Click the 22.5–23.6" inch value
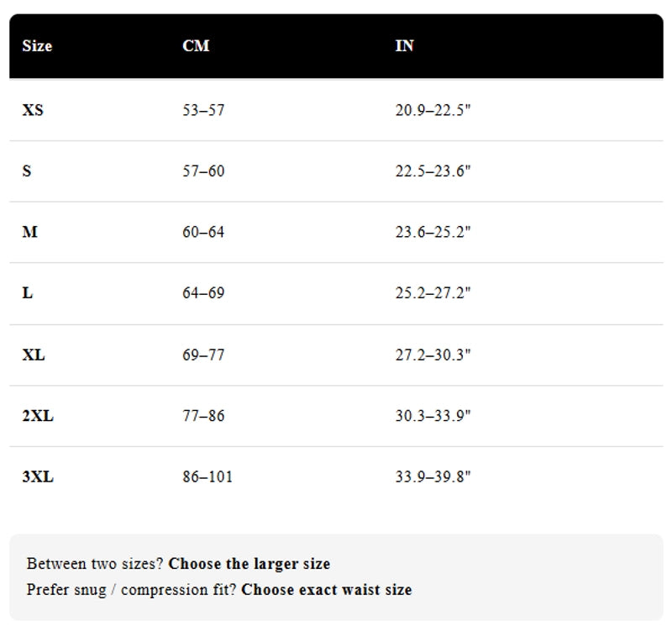This screenshot has height=642, width=672. (433, 171)
